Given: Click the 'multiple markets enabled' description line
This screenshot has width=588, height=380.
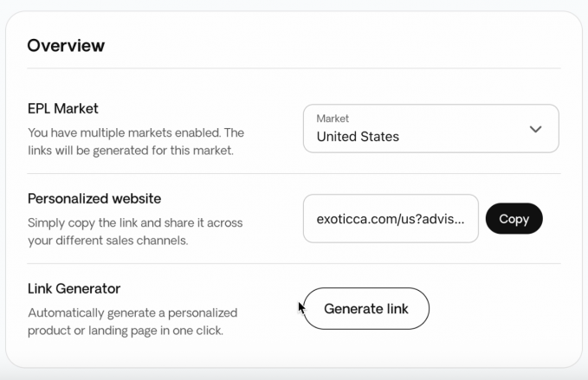Looking at the screenshot, I should [136, 133].
